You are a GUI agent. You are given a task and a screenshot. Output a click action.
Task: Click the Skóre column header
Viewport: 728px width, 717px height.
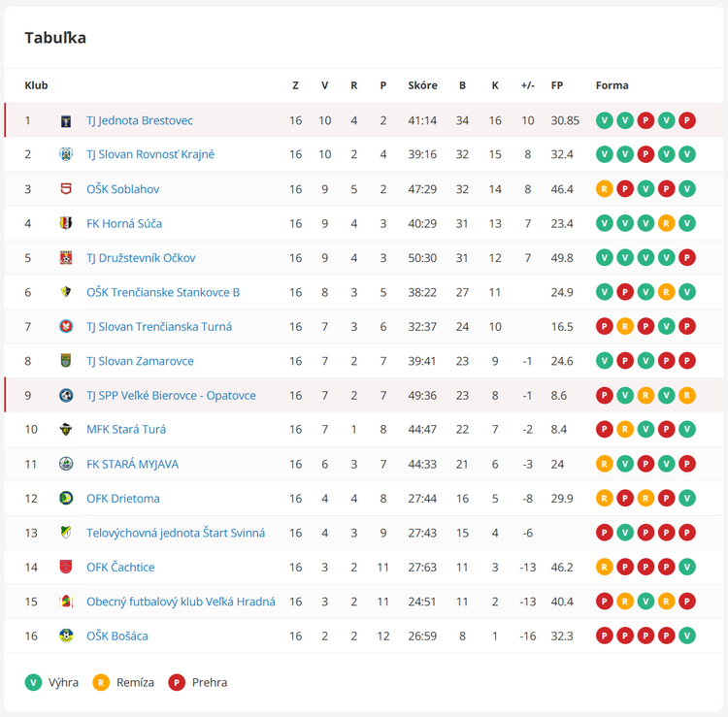422,85
